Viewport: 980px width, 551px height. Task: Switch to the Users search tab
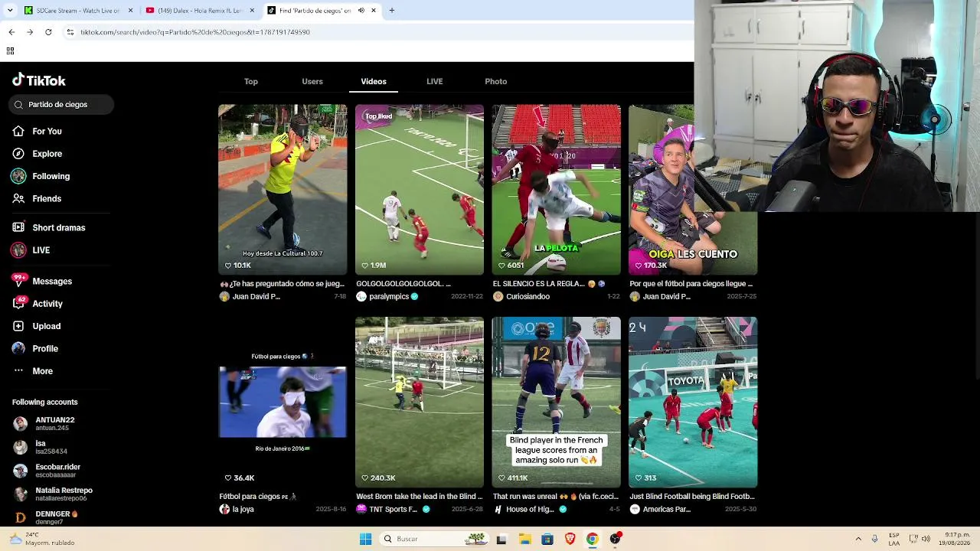tap(312, 82)
